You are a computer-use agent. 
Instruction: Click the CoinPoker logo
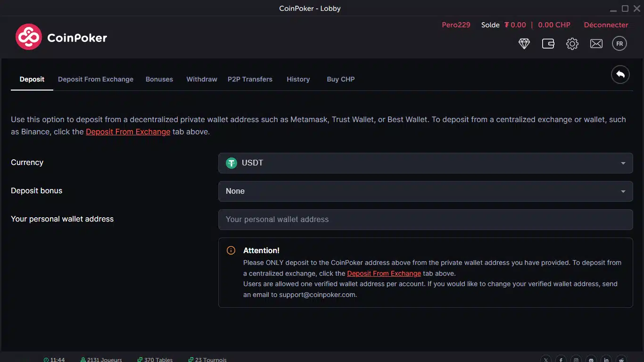pos(61,37)
